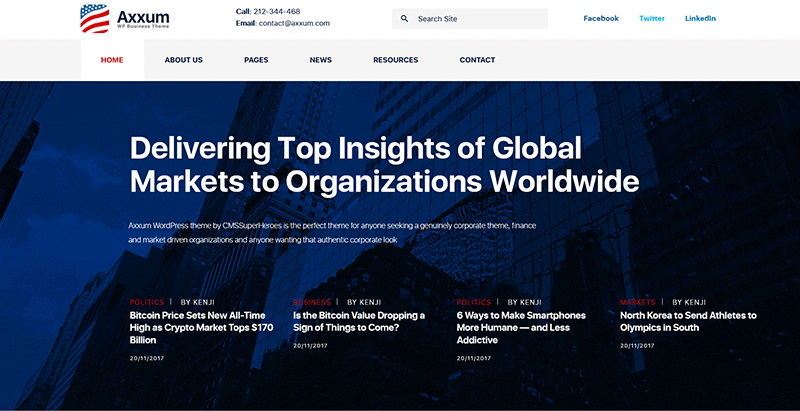The width and height of the screenshot is (800, 411).
Task: Click the Business category tag
Action: click(312, 302)
